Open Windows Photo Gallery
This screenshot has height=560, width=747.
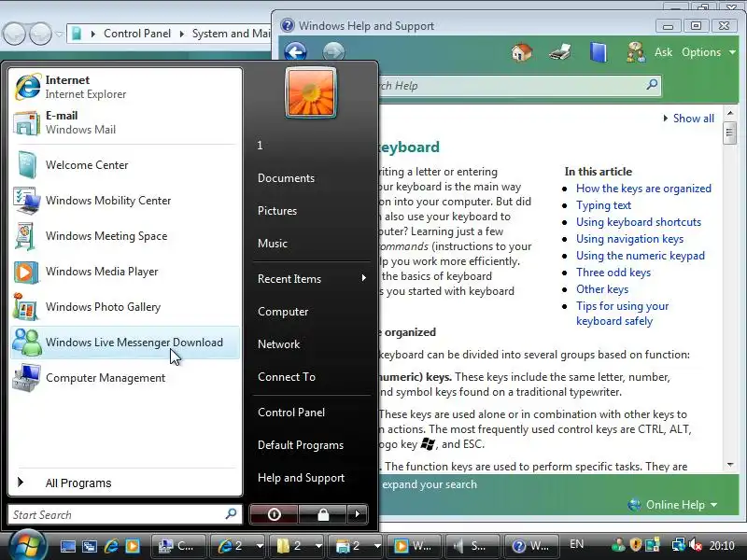[125, 307]
